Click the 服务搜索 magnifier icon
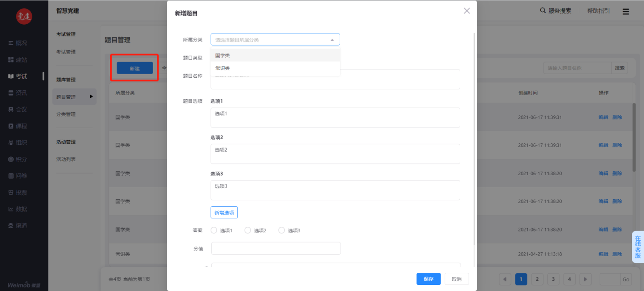 [x=543, y=11]
